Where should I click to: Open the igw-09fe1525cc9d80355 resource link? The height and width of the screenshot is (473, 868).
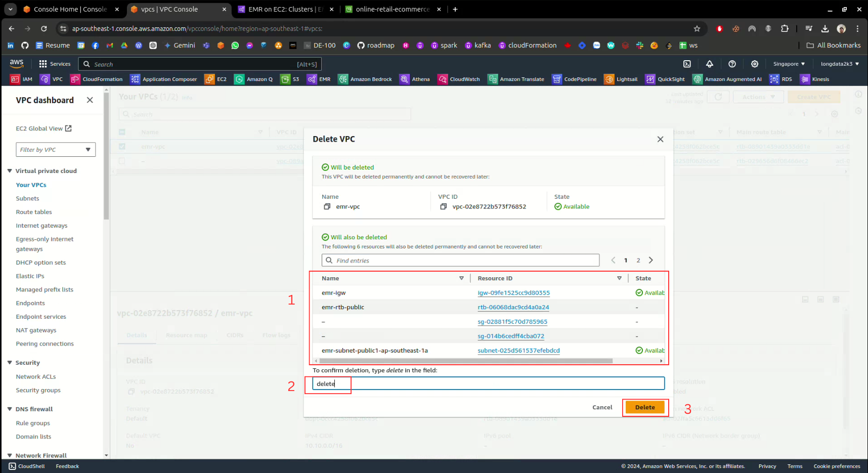[x=513, y=293]
